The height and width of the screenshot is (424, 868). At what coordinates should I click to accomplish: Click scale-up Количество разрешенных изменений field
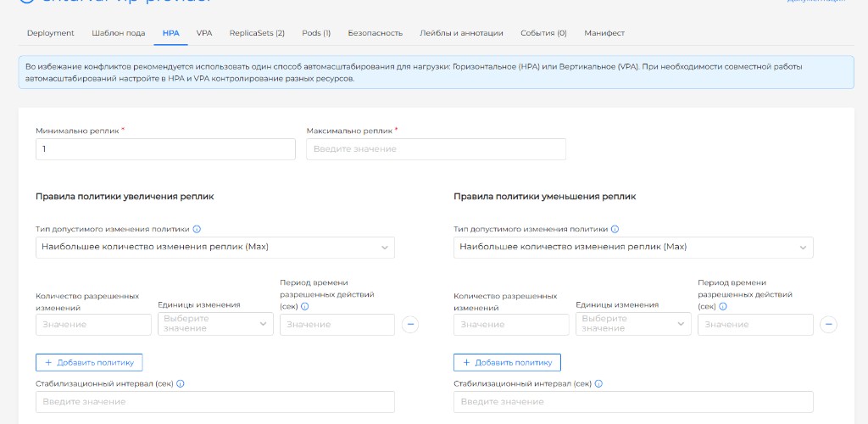(93, 325)
